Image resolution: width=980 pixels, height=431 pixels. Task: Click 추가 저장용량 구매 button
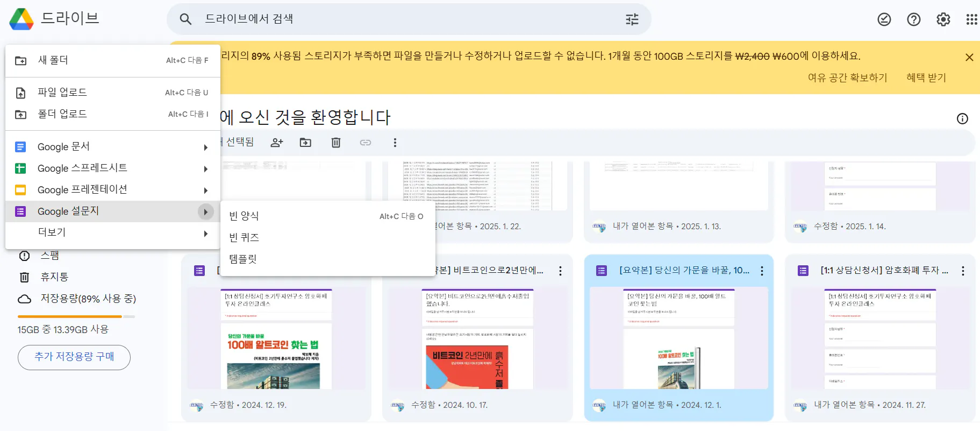(74, 357)
